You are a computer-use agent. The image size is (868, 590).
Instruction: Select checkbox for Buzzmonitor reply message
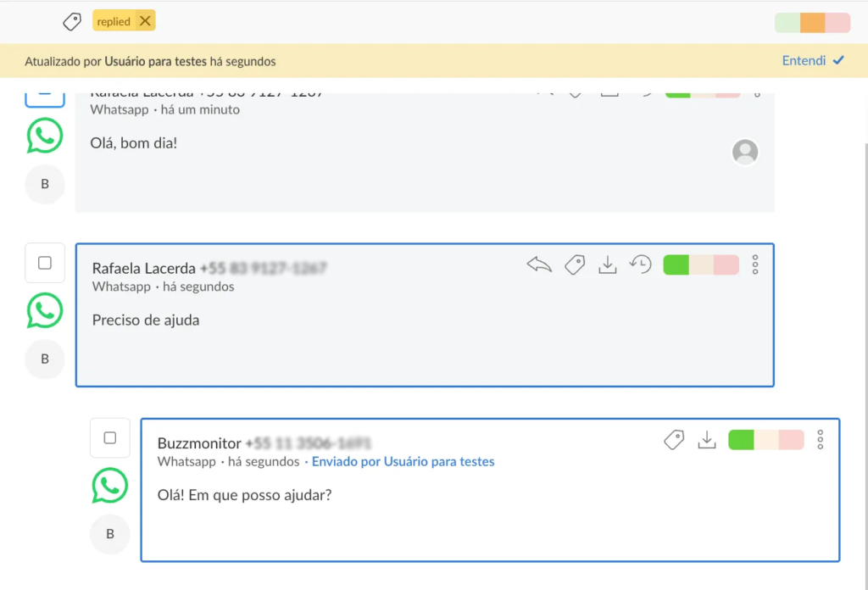[x=110, y=438]
